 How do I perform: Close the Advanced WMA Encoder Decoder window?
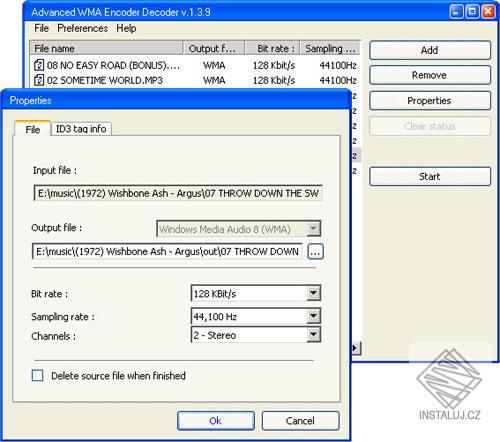coord(488,11)
